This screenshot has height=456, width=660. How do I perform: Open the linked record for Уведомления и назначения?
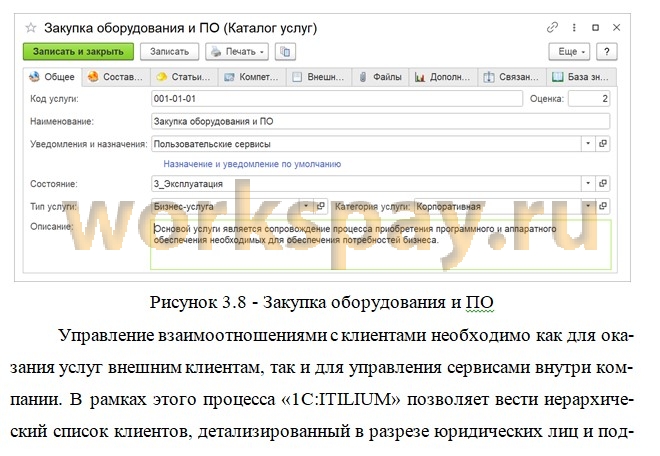pos(603,144)
